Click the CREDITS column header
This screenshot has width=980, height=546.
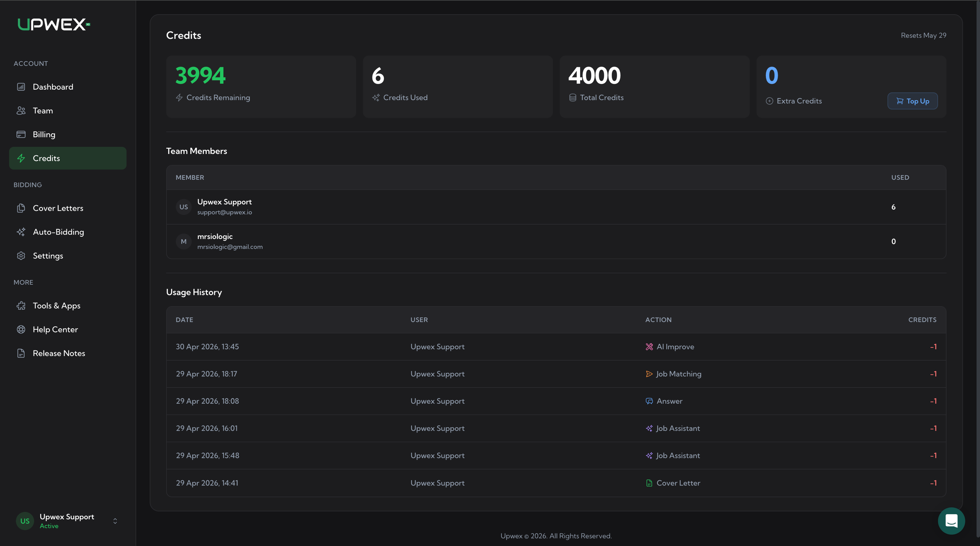(x=922, y=320)
